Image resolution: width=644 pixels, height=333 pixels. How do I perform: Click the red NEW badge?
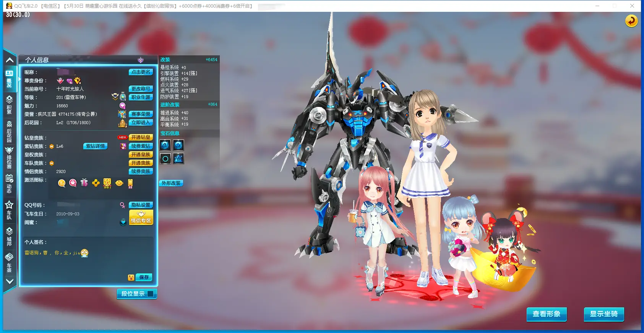click(122, 137)
